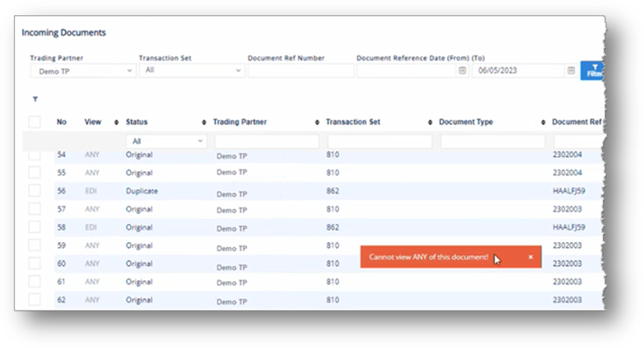Sort by the Document Type column
The width and height of the screenshot is (644, 348).
point(543,123)
